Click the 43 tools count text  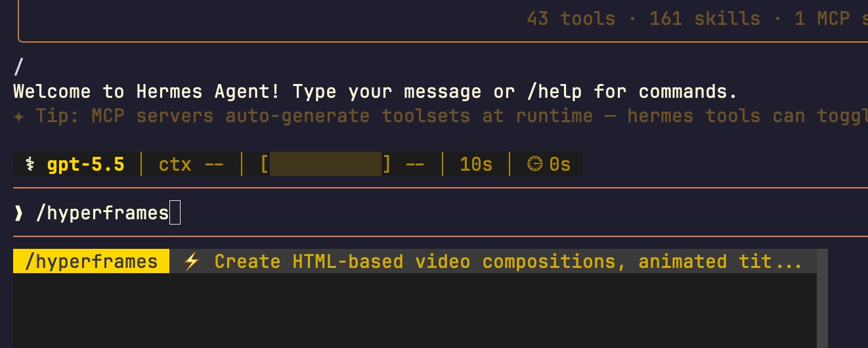click(571, 18)
